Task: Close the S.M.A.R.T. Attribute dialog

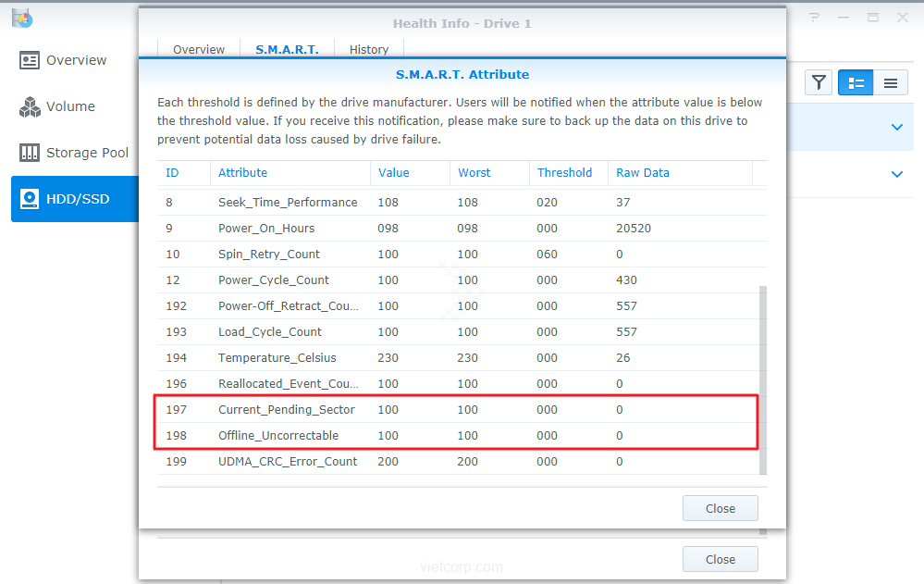Action: (720, 508)
